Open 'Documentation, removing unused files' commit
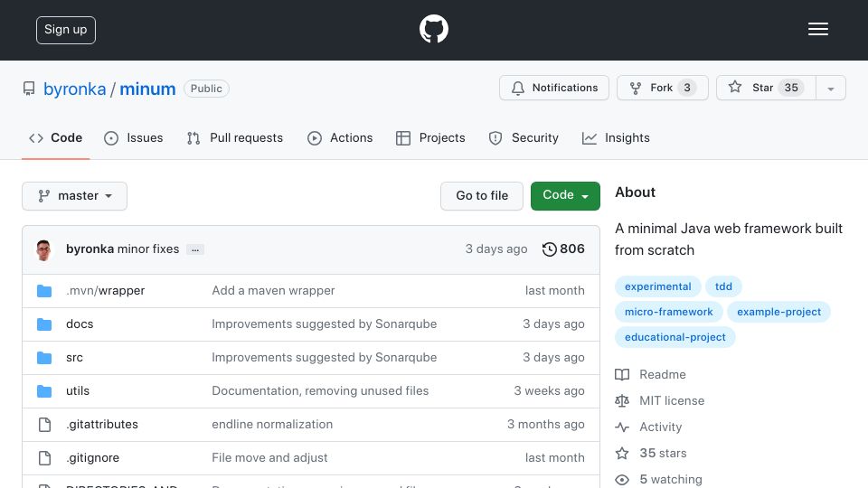Image resolution: width=868 pixels, height=488 pixels. [x=320, y=390]
